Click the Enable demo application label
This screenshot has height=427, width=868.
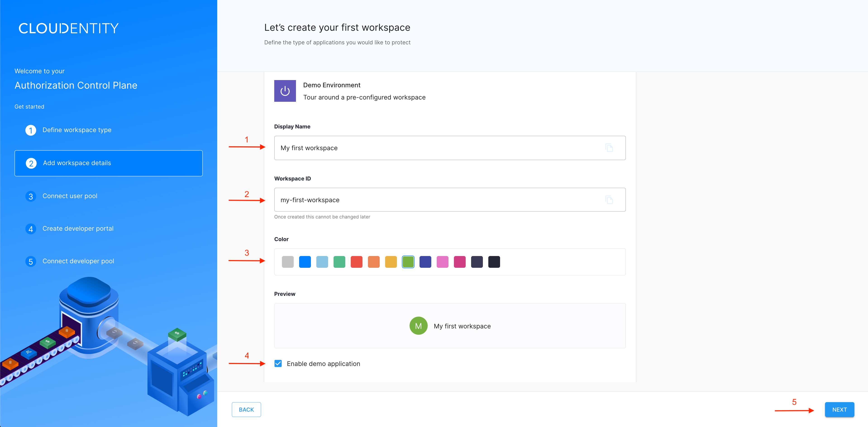324,364
